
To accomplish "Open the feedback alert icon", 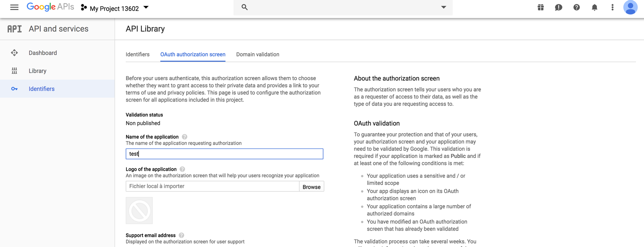I will [x=559, y=7].
